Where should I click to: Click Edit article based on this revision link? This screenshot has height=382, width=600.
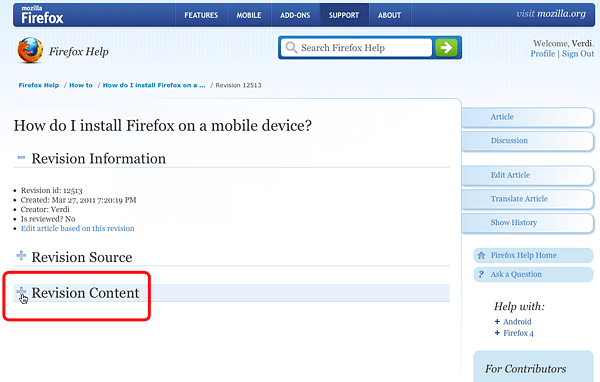78,229
